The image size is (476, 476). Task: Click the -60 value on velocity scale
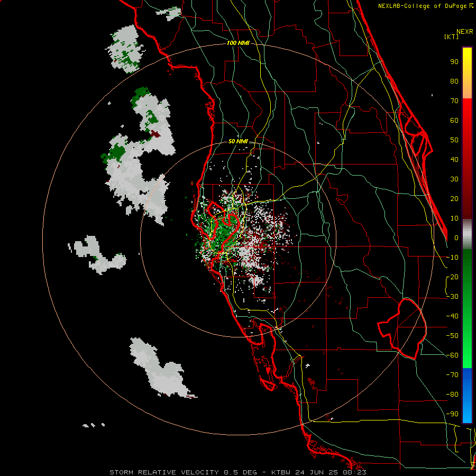[452, 355]
